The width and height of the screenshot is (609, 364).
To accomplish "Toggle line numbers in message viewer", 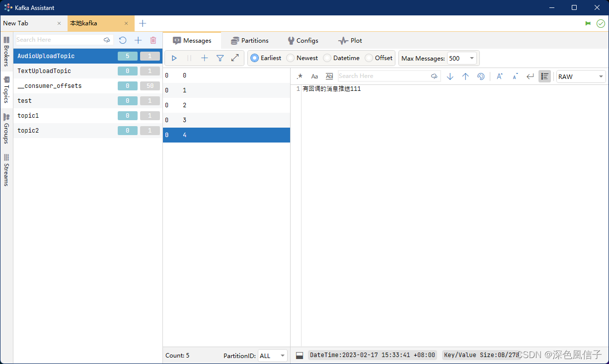I will click(544, 76).
